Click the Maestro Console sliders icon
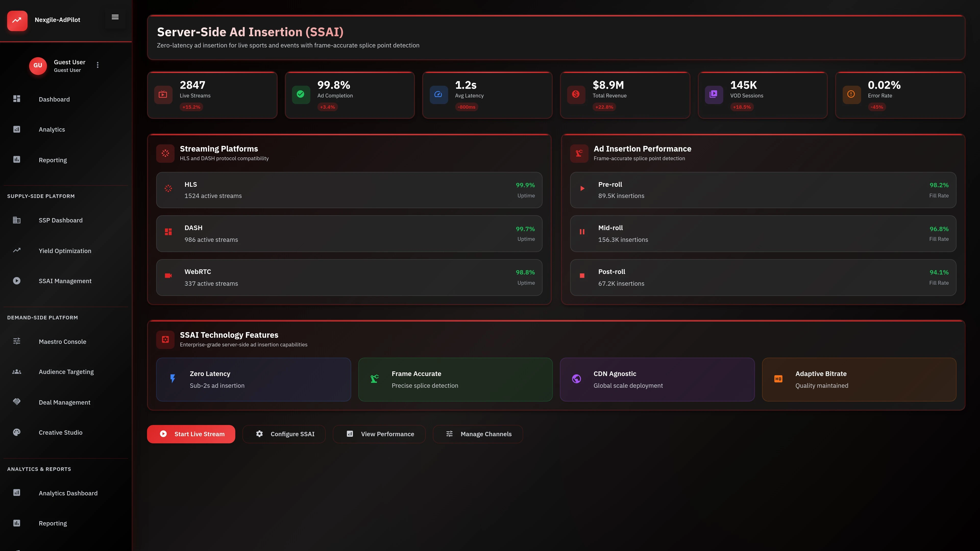Screen dimensions: 980x551 click(16, 341)
